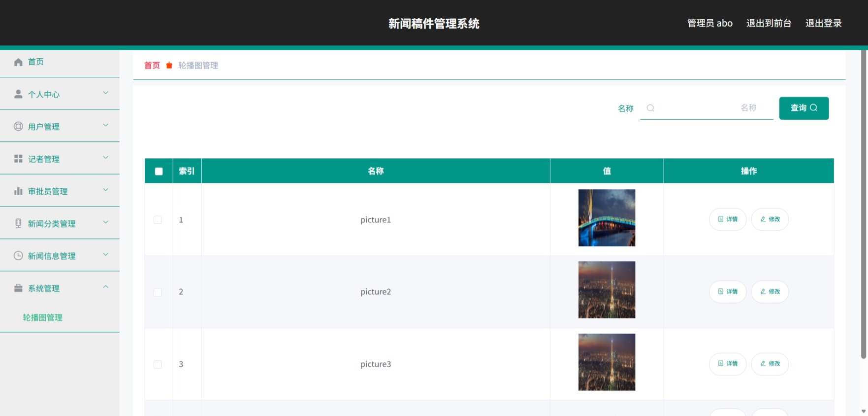Click the scrollbar down arrow
The width and height of the screenshot is (868, 416).
point(864,411)
